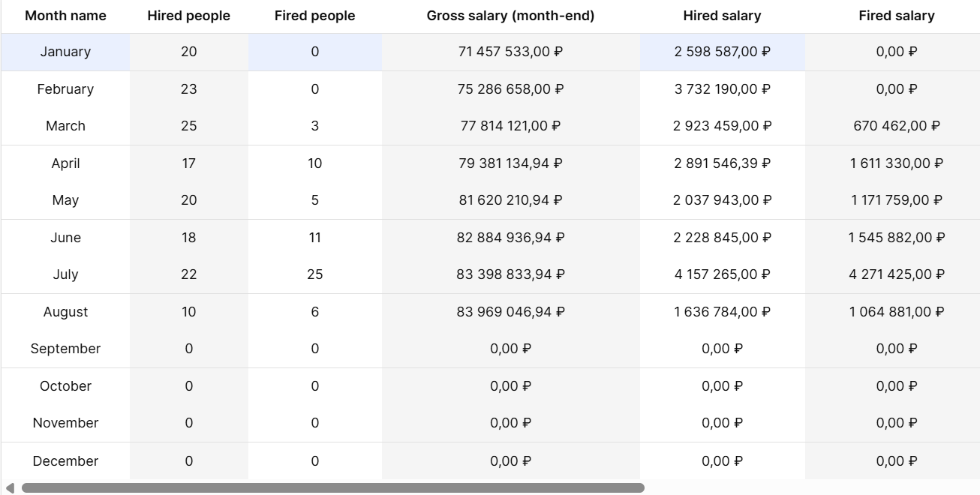The width and height of the screenshot is (980, 495).
Task: Click the left scroll arrow of horizontal scrollbar
Action: coord(10,488)
